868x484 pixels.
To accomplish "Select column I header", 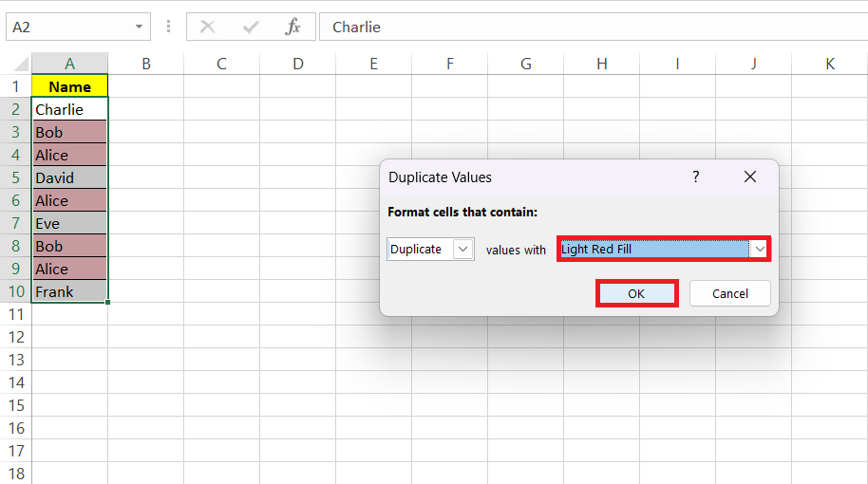I will point(677,64).
